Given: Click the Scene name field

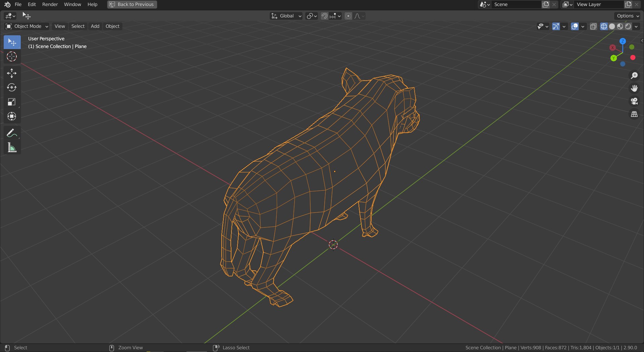Looking at the screenshot, I should (517, 4).
